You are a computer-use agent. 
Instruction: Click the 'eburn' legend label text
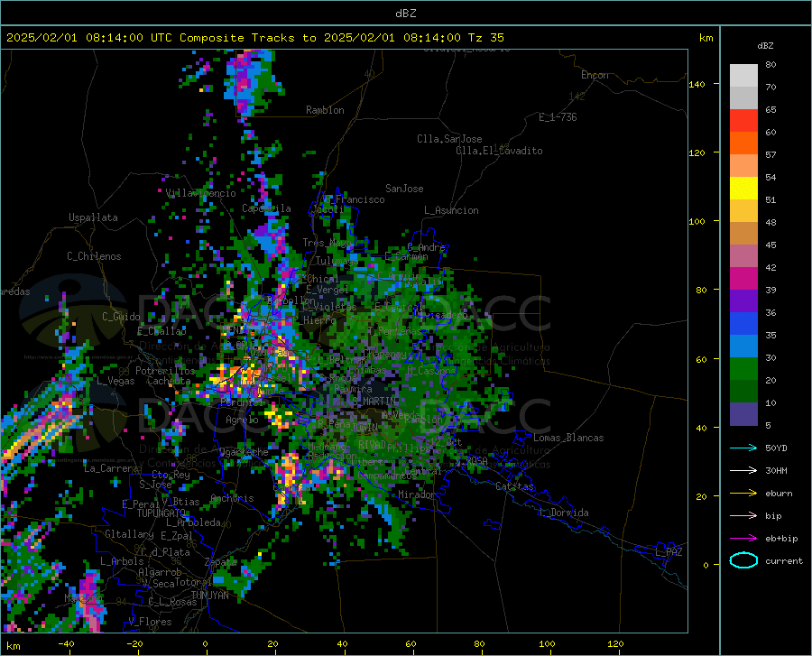779,494
